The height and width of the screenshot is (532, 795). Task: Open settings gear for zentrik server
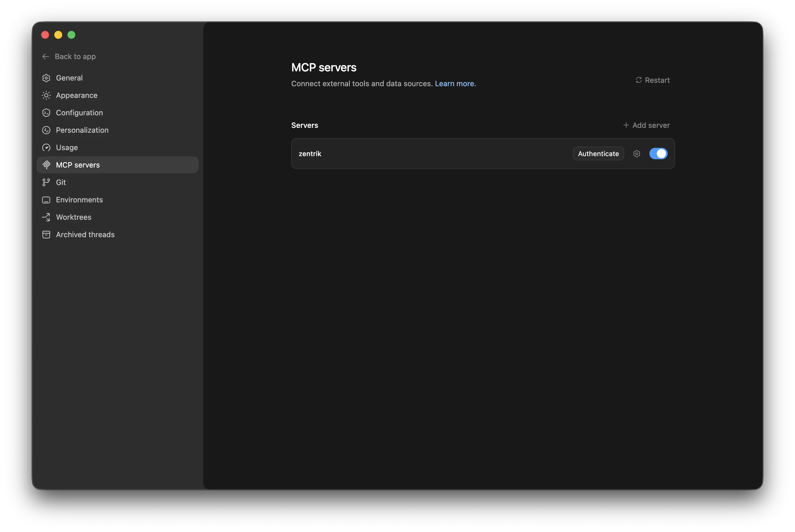pos(637,154)
